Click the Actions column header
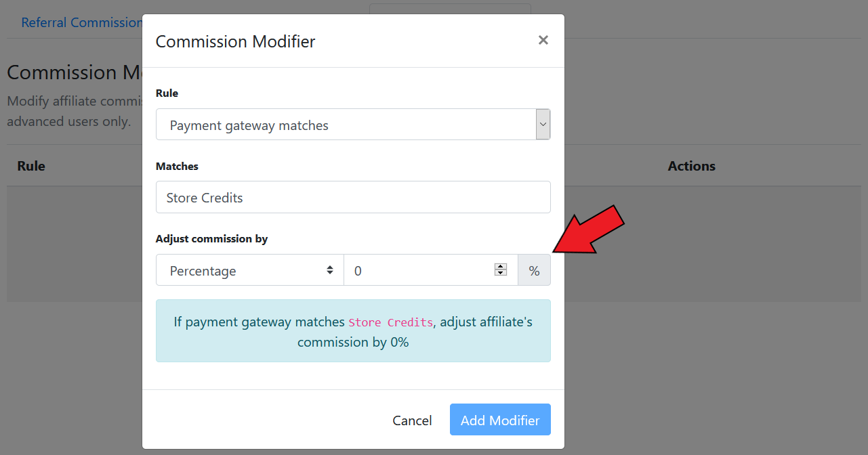Image resolution: width=868 pixels, height=455 pixels. pyautogui.click(x=692, y=166)
